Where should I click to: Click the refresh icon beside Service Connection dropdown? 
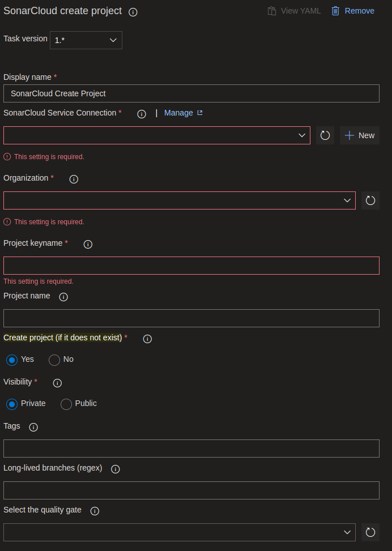(325, 135)
